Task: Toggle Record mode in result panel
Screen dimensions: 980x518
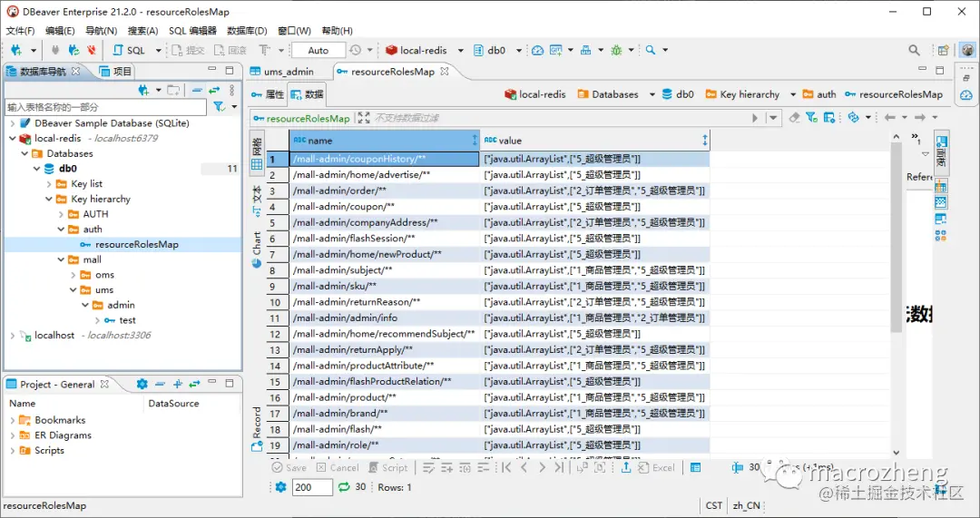Action: 257,430
